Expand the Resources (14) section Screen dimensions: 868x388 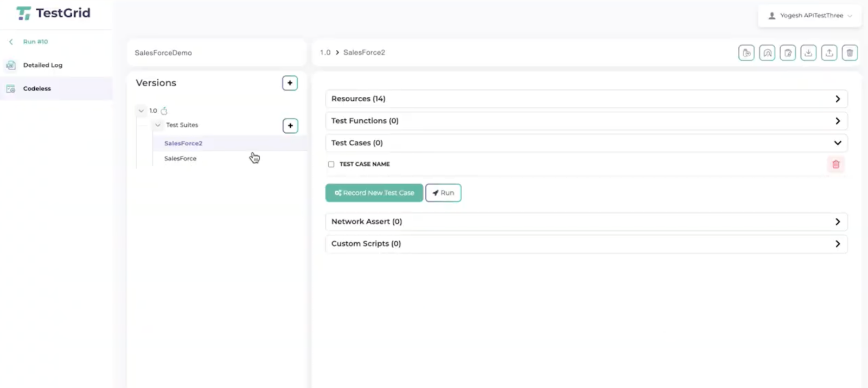tap(586, 99)
